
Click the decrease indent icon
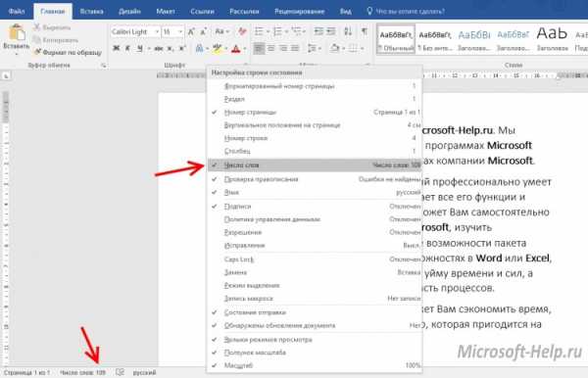point(318,32)
